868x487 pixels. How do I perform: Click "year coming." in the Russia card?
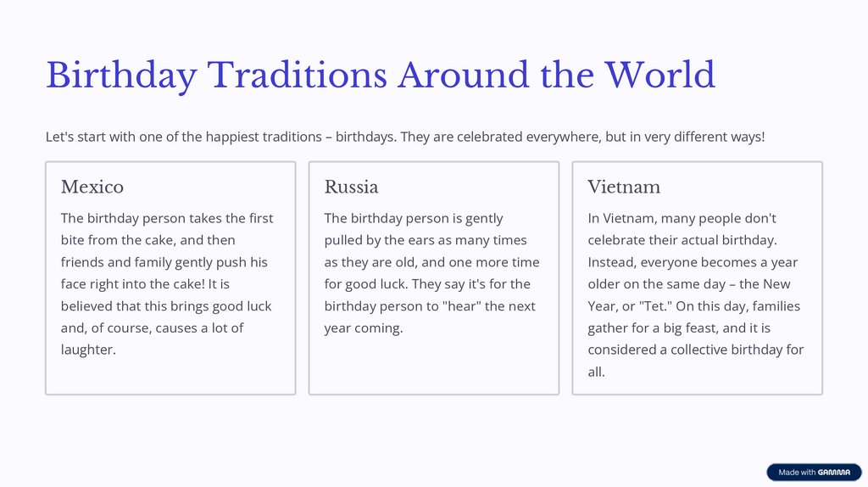pos(364,328)
